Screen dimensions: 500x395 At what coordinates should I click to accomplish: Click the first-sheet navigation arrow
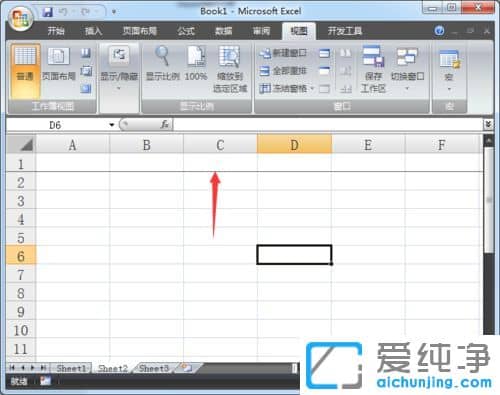coord(12,368)
